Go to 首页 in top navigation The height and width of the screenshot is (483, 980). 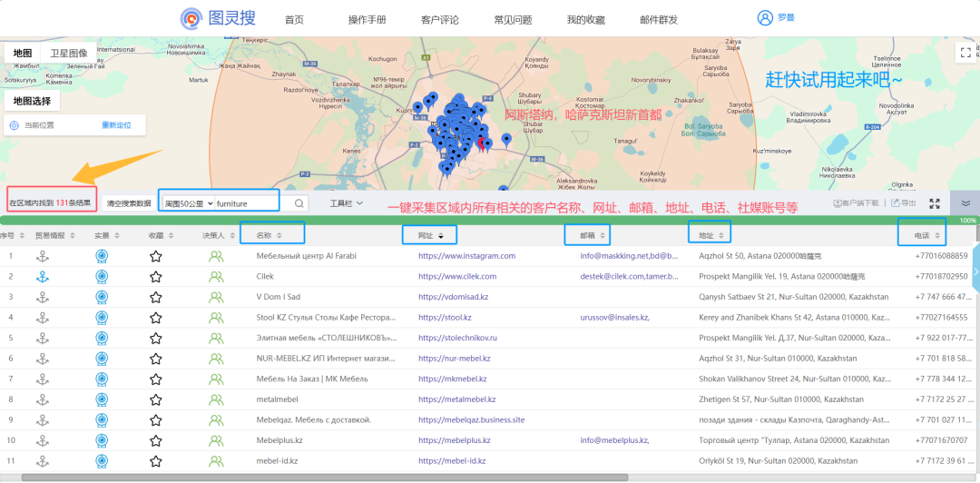click(x=294, y=19)
